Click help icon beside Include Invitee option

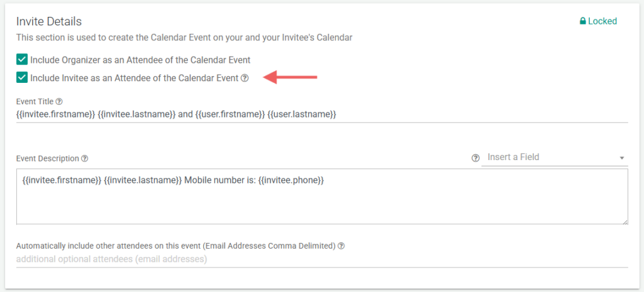coord(245,78)
